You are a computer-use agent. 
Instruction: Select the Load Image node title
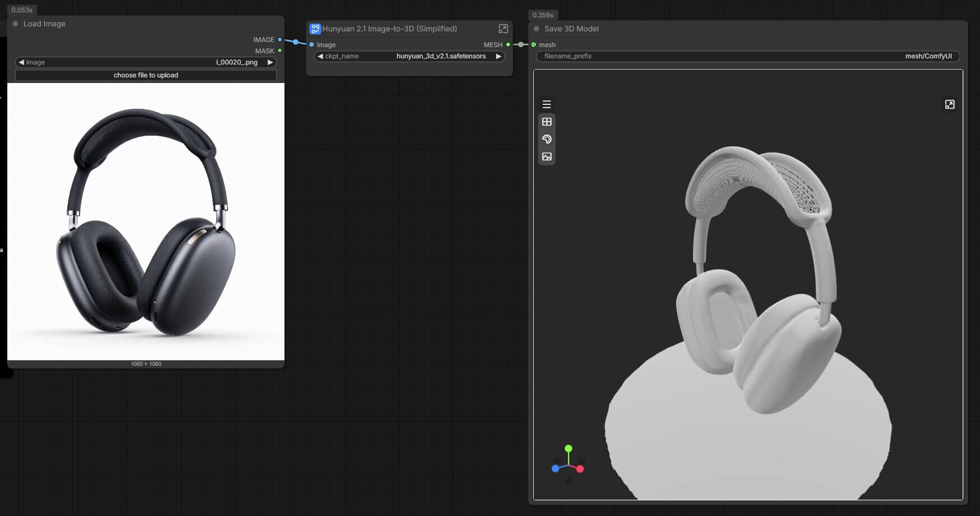44,24
